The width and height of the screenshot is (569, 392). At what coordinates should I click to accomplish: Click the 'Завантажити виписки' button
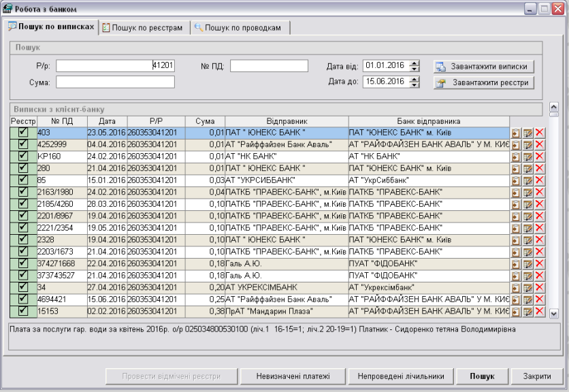pyautogui.click(x=483, y=66)
